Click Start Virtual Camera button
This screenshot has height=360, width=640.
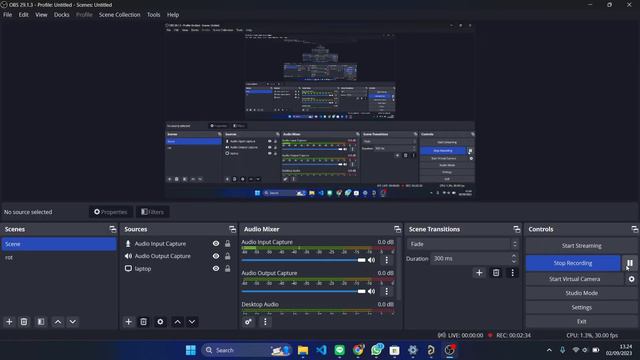click(x=575, y=279)
